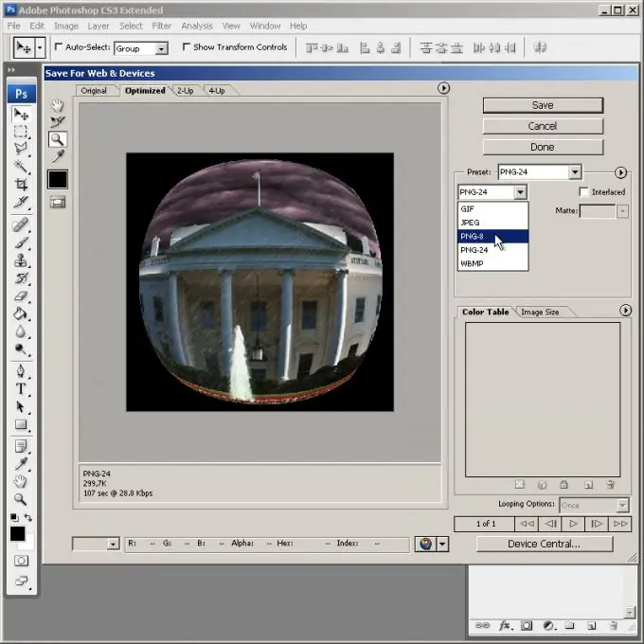Play the animation
Image resolution: width=644 pixels, height=644 pixels.
tap(573, 524)
